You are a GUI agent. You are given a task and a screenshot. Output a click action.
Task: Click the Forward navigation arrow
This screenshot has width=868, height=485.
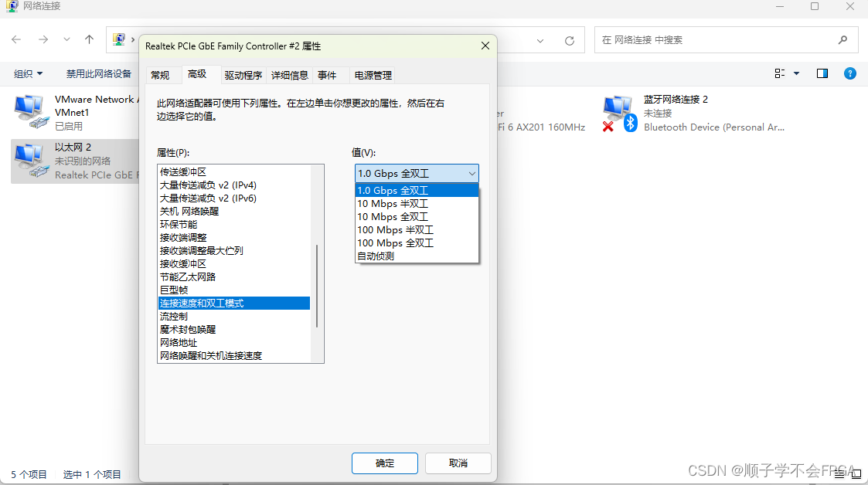pos(43,40)
